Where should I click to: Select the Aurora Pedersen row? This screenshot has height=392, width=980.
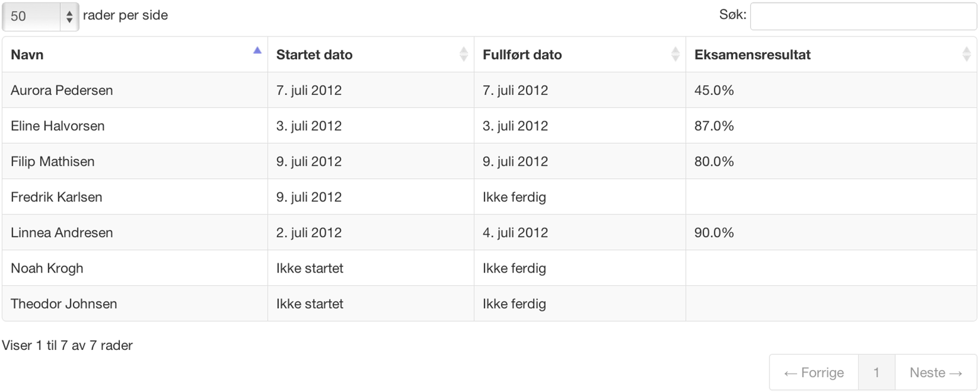pyautogui.click(x=489, y=90)
